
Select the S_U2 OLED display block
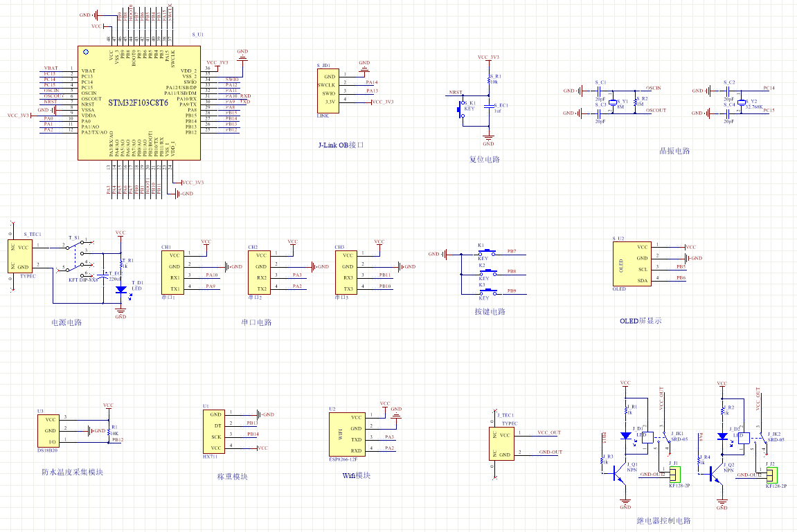(632, 264)
